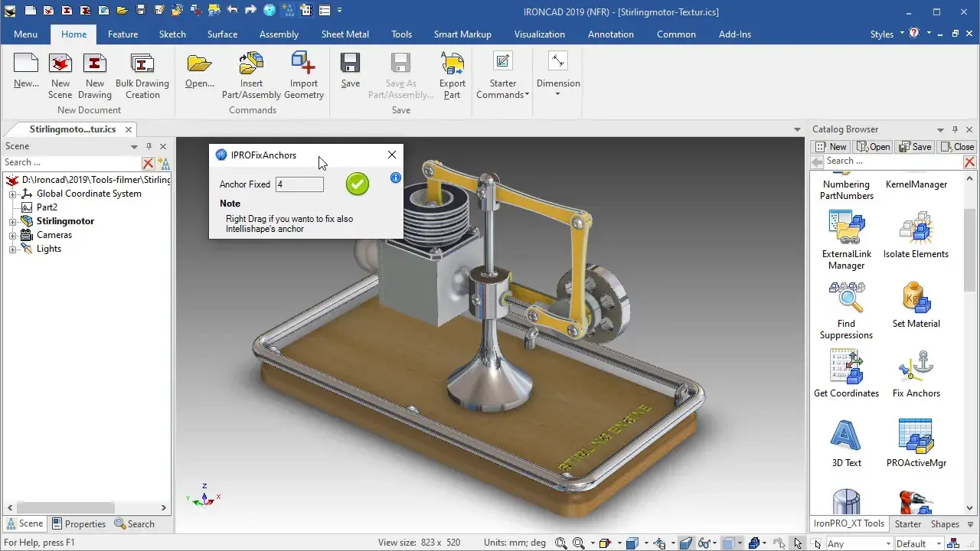The image size is (980, 551).
Task: Launch the ExternalLink Manager tool
Action: pos(846,240)
